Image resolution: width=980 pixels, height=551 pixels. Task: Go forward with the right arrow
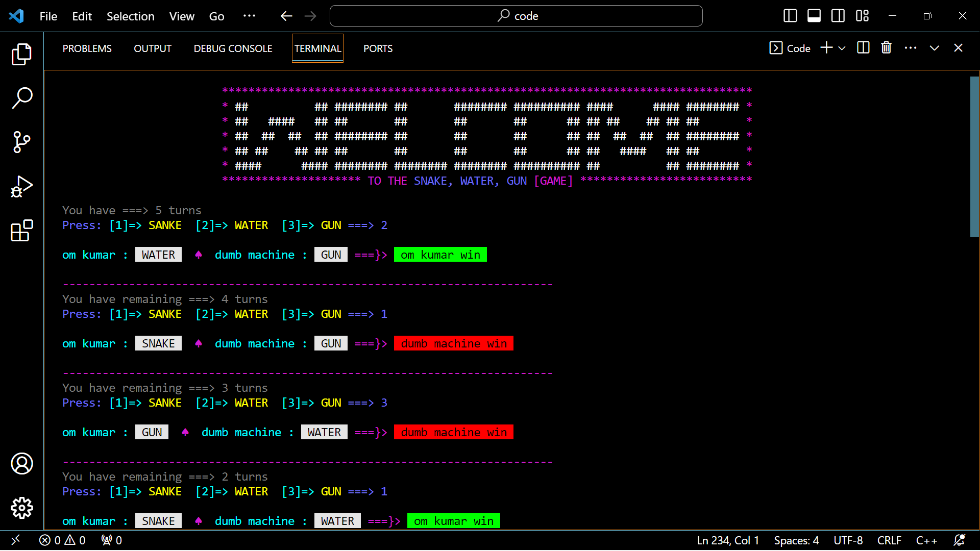(x=310, y=16)
